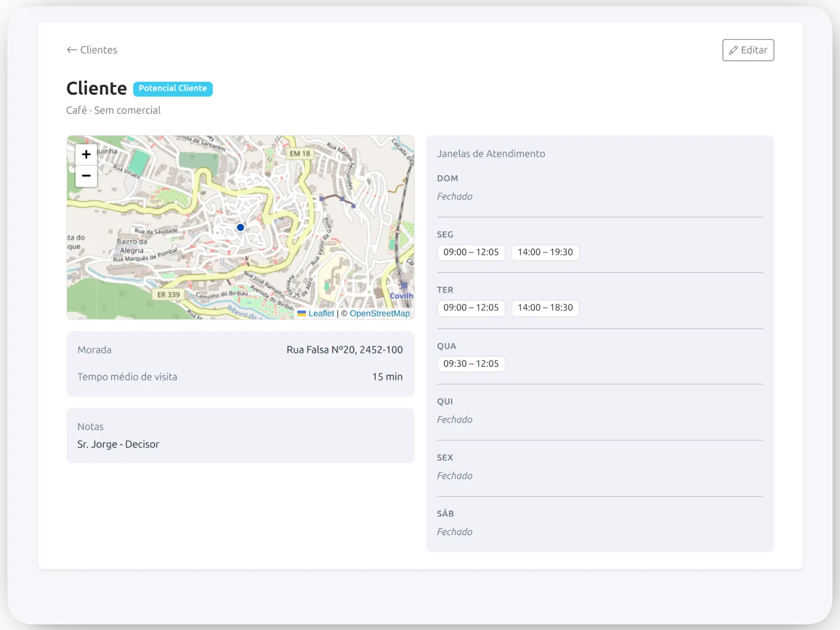
Task: Click the address Rua Falsa Nº20, 2452-100
Action: coord(344,350)
